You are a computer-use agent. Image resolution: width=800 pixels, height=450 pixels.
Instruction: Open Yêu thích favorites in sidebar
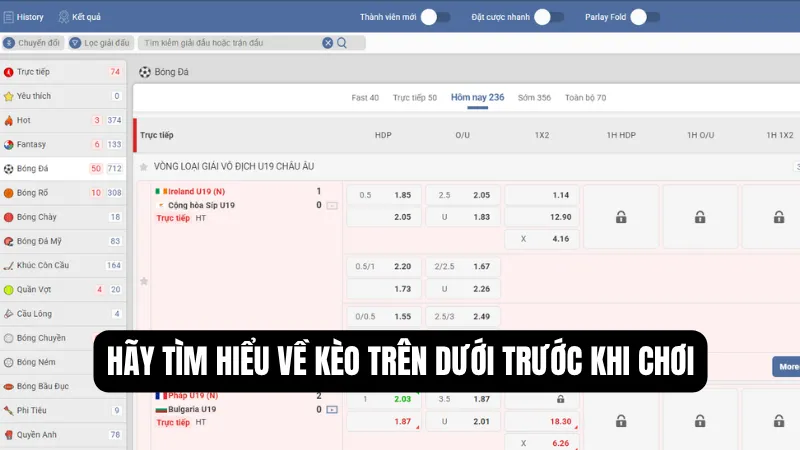[63, 96]
